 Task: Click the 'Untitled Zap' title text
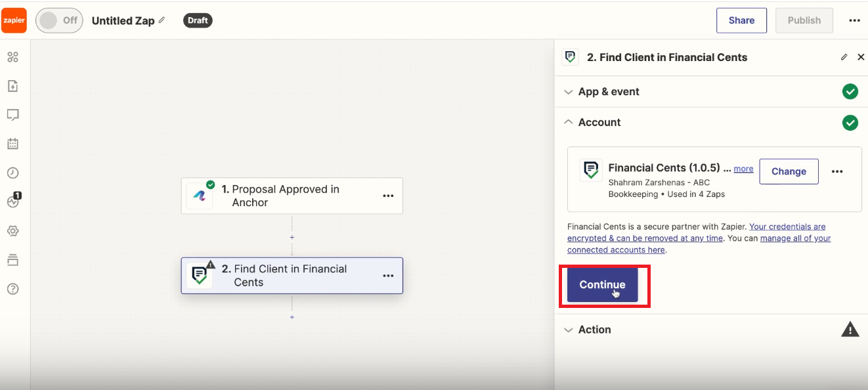pyautogui.click(x=123, y=20)
